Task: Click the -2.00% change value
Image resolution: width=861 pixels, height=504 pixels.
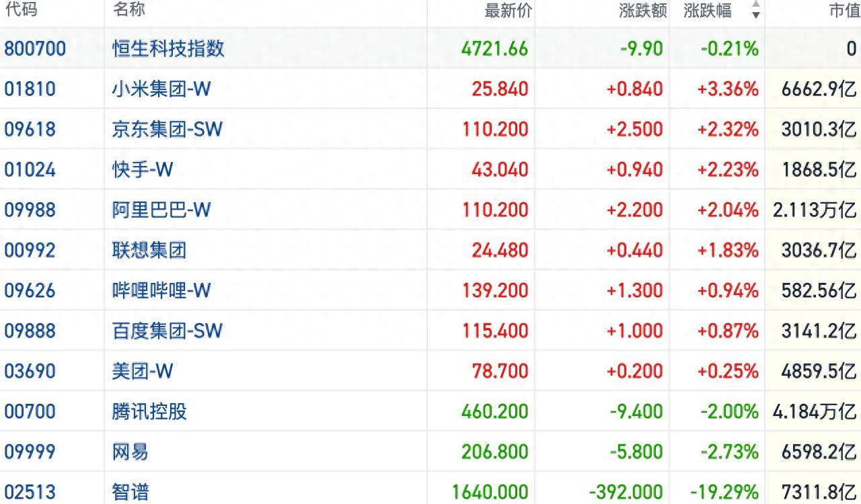Action: point(730,411)
